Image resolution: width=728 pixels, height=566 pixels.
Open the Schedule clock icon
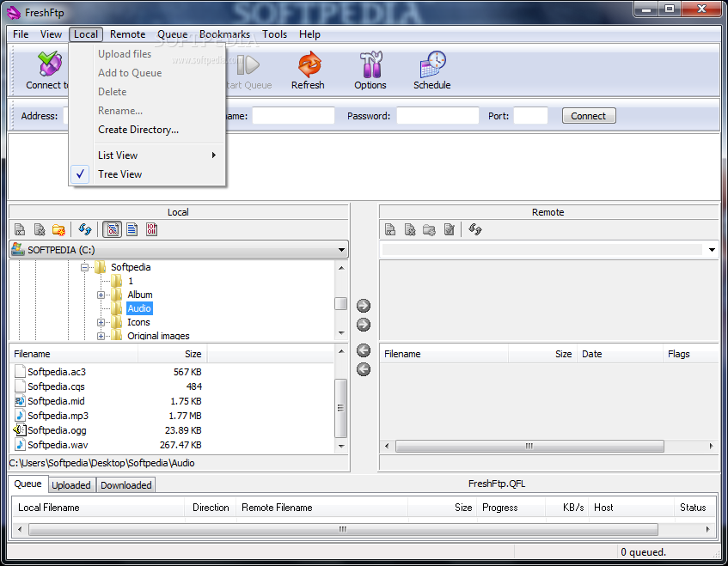click(432, 64)
